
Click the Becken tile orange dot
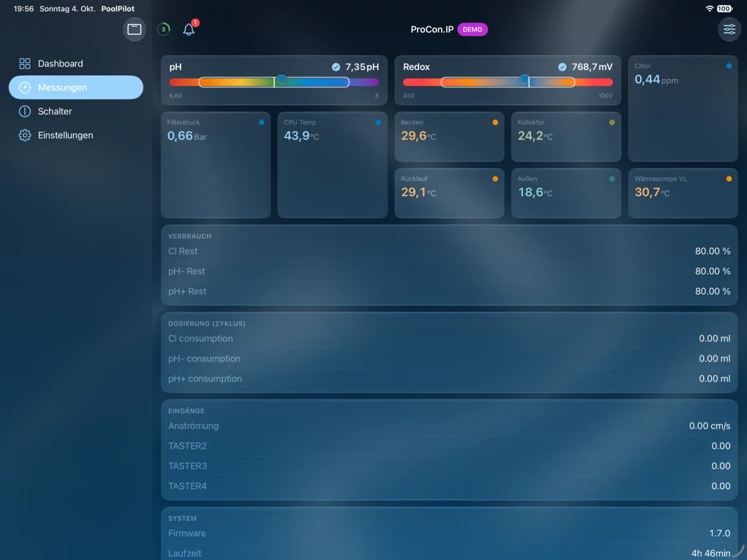(495, 123)
